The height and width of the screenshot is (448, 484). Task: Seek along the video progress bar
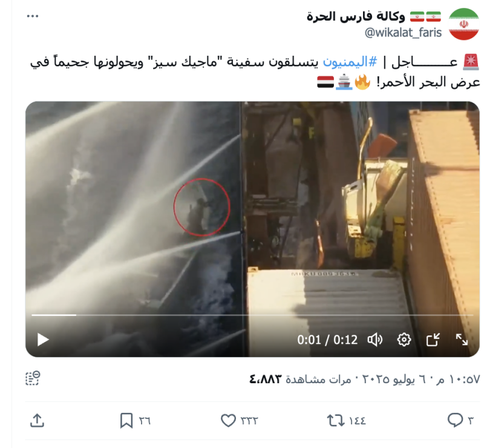(252, 315)
